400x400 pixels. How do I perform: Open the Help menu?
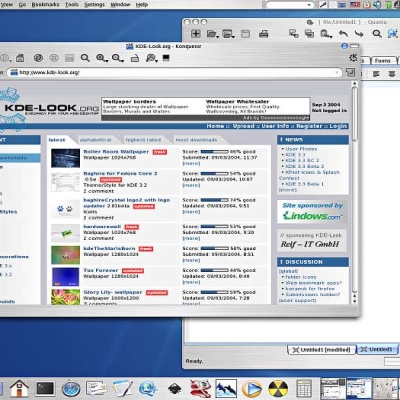click(x=142, y=5)
